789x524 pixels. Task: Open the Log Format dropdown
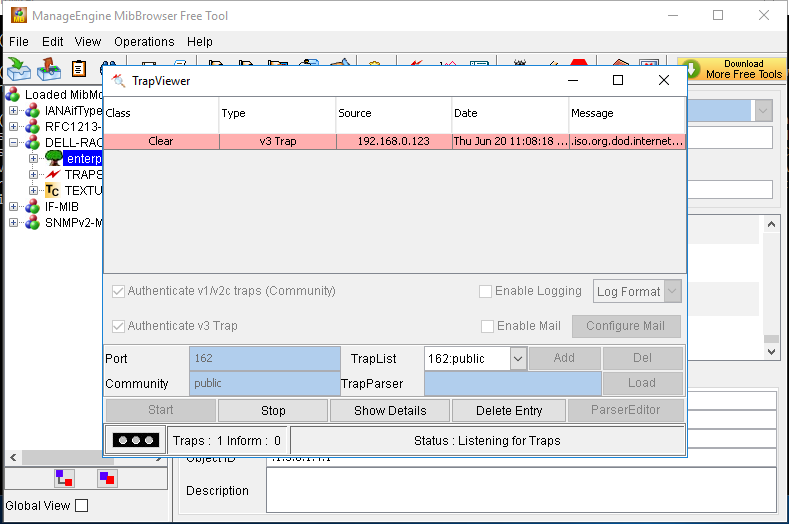[x=672, y=291]
